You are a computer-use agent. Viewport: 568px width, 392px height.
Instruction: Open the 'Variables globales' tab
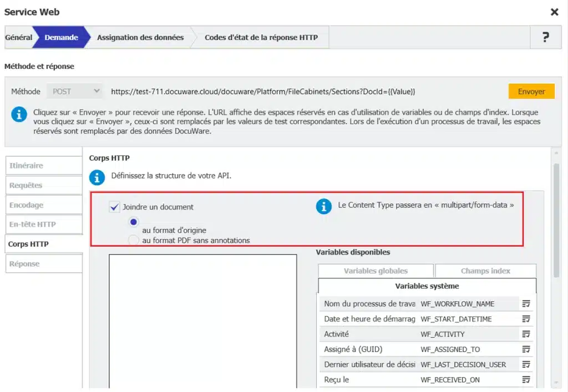pyautogui.click(x=376, y=271)
